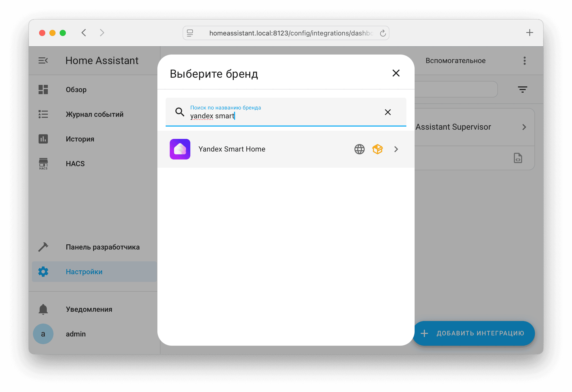Click the Yandex Smart Home logo icon
The height and width of the screenshot is (392, 572).
click(x=180, y=149)
